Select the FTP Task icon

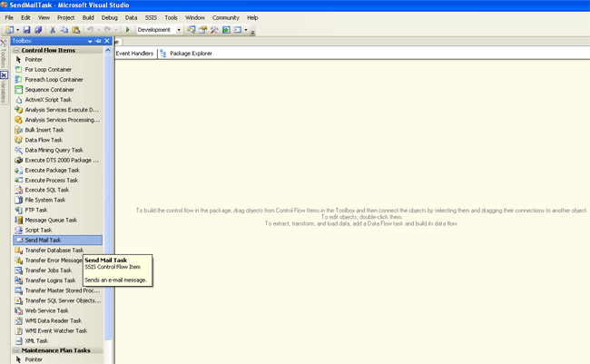click(x=18, y=210)
